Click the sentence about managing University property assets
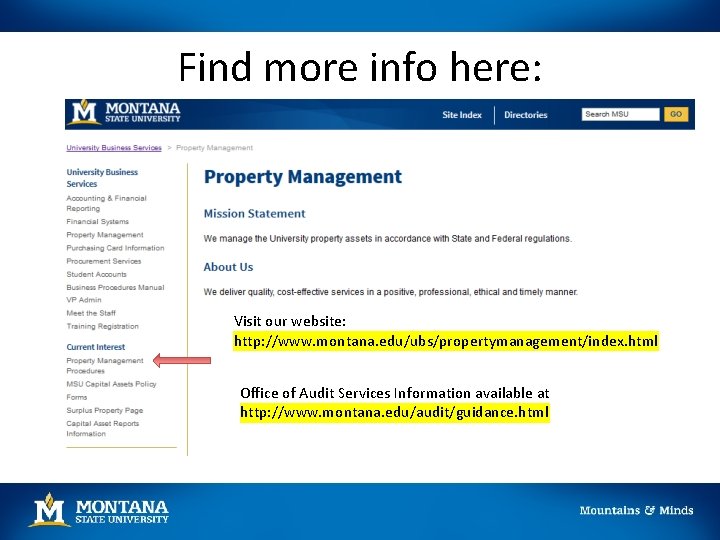Image resolution: width=720 pixels, height=540 pixels. pyautogui.click(x=388, y=239)
